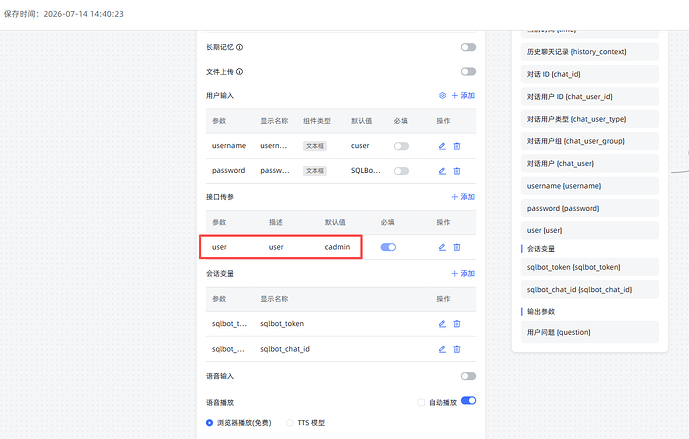Select 用户问题 {question} output parameter
This screenshot has height=439, width=689.
(x=590, y=332)
